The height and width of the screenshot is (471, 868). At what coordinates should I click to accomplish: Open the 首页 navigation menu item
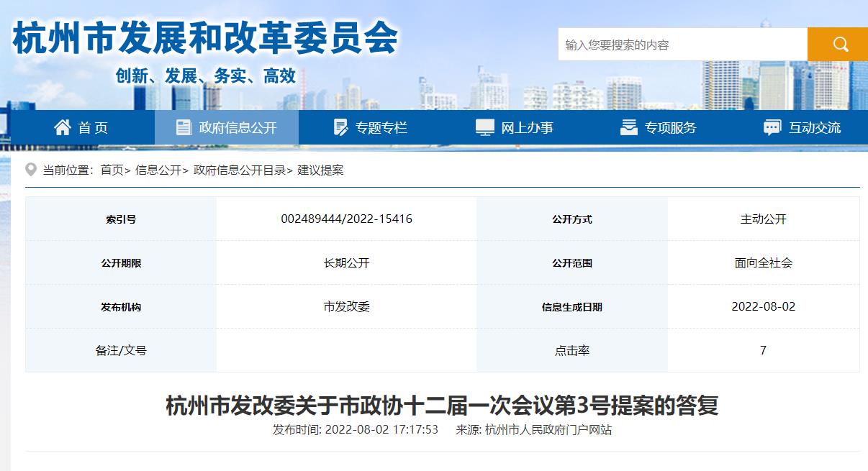[x=93, y=128]
